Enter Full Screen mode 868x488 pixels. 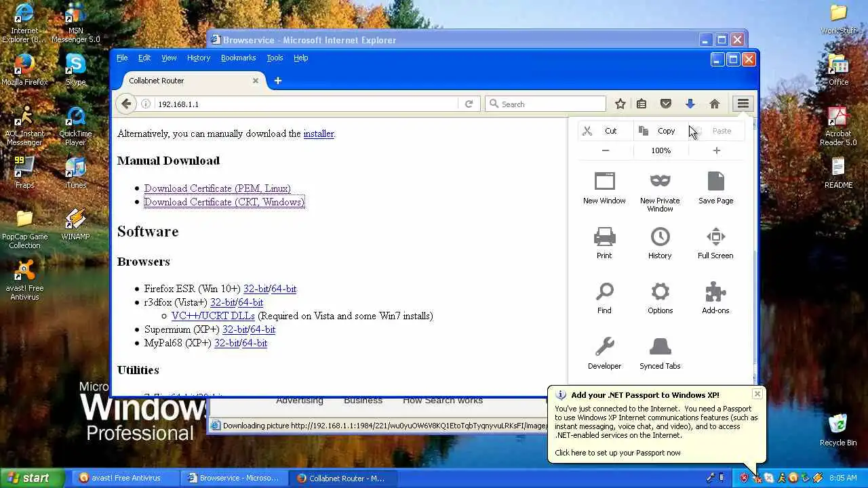click(715, 243)
